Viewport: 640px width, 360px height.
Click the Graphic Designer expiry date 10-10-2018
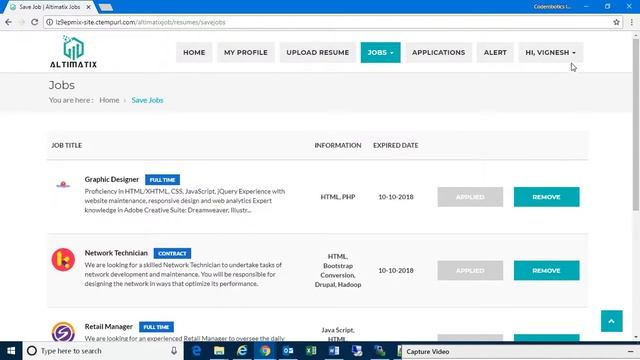coord(396,197)
